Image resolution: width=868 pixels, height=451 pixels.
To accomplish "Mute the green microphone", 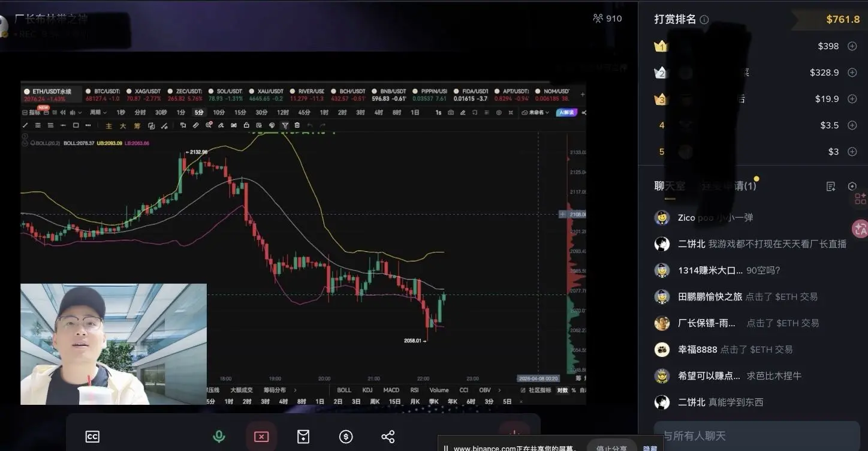I will click(x=219, y=437).
